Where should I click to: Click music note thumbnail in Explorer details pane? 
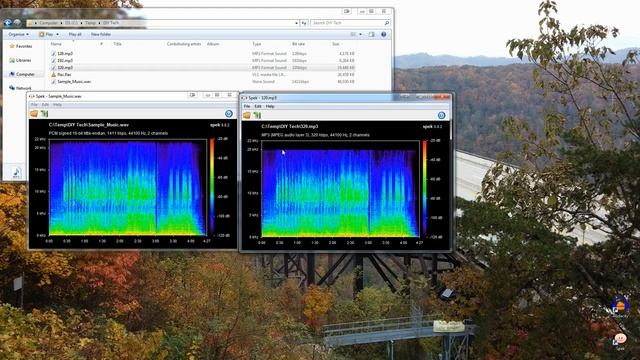point(16,173)
